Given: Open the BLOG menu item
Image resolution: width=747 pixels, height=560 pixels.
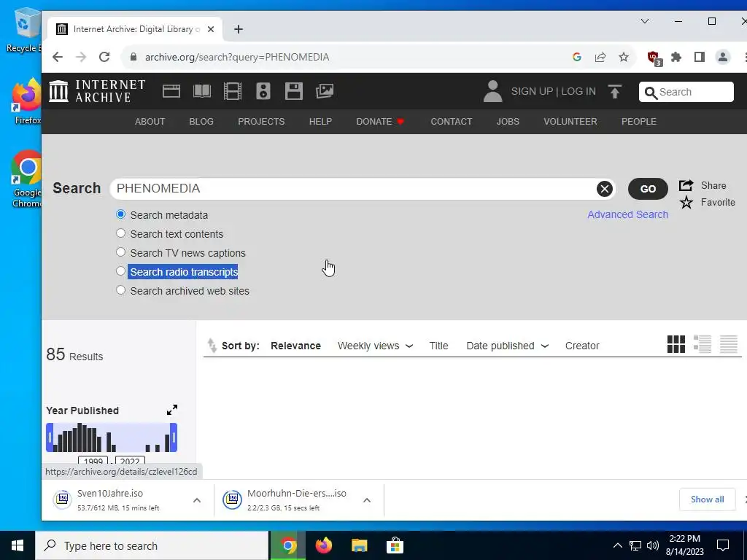Looking at the screenshot, I should pyautogui.click(x=201, y=122).
